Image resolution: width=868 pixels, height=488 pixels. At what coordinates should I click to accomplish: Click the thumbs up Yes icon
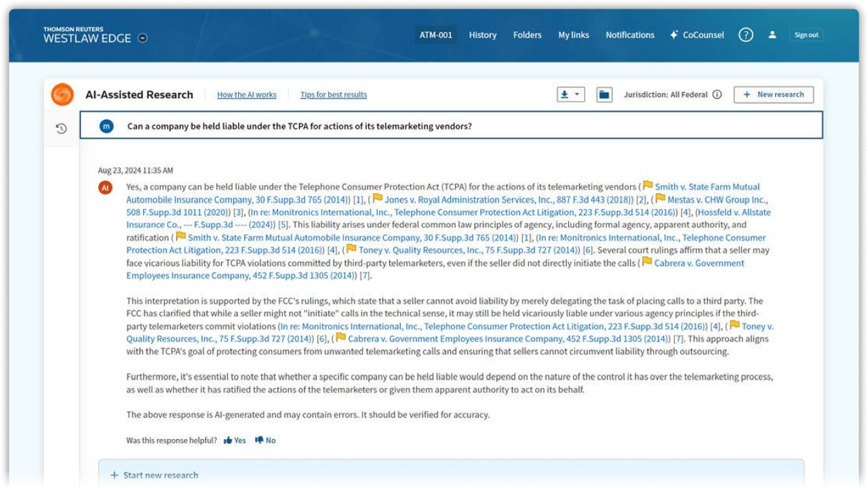tap(229, 441)
